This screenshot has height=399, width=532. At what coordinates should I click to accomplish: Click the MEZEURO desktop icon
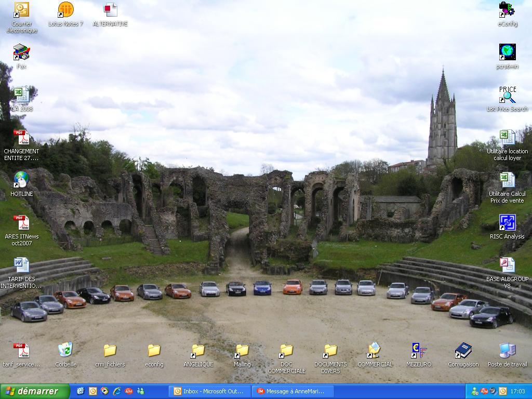coord(419,351)
